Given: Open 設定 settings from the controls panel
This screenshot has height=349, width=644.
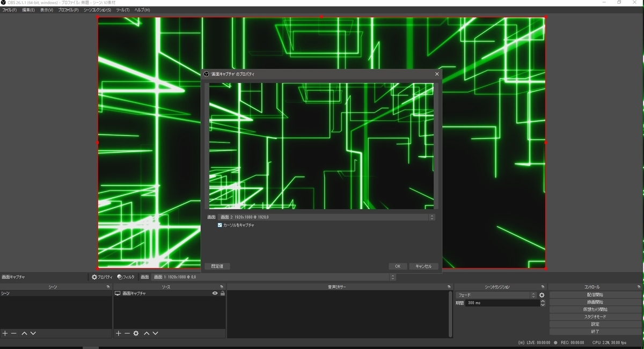Looking at the screenshot, I should 595,324.
